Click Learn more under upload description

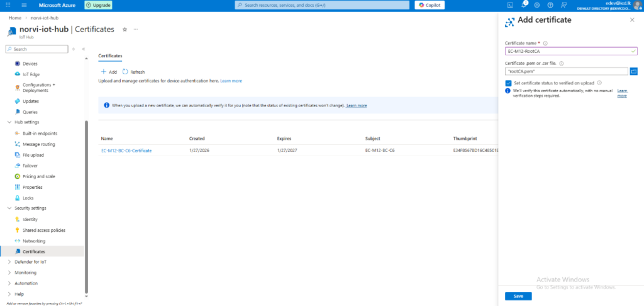click(231, 81)
